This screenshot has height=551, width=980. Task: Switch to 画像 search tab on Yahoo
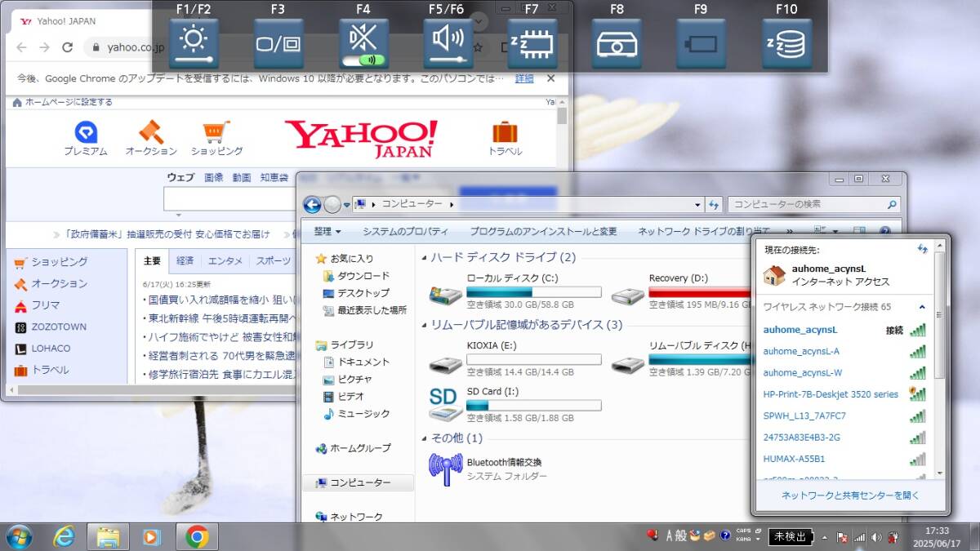tap(213, 177)
